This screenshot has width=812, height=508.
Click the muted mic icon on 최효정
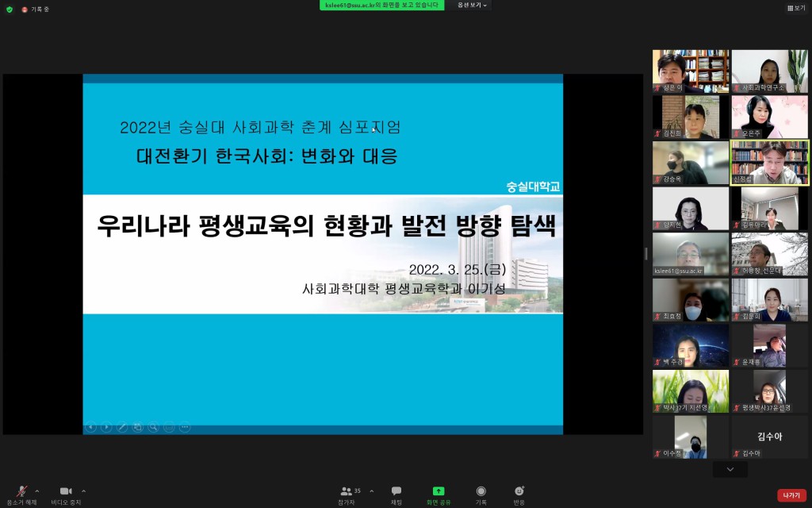pos(657,316)
